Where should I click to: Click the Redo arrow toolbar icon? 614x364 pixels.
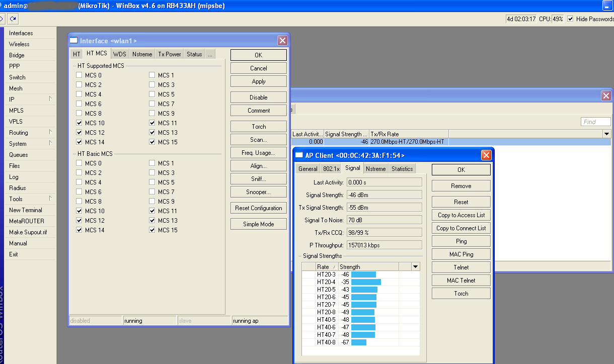pyautogui.click(x=13, y=19)
